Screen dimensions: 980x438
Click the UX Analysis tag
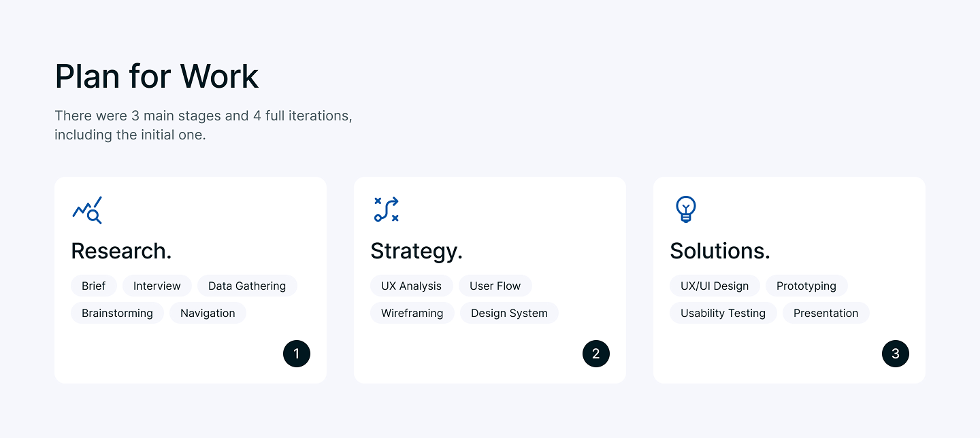[x=411, y=286]
